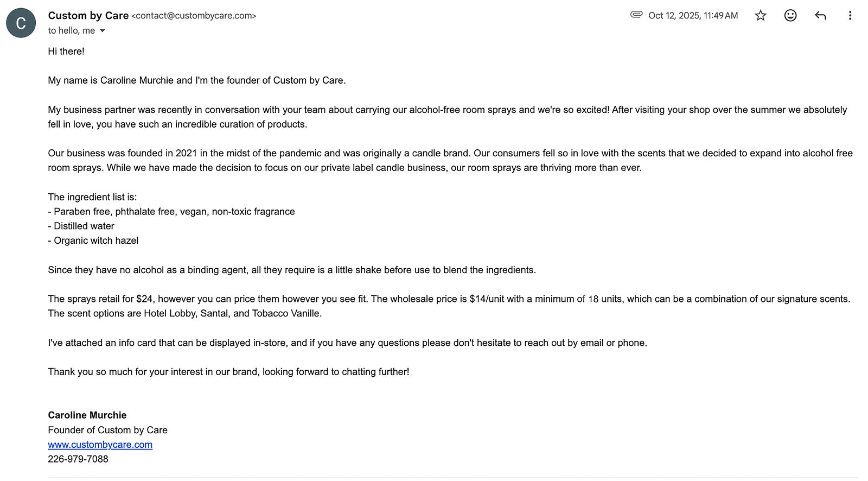Star this email from Custom by Care

[x=761, y=15]
